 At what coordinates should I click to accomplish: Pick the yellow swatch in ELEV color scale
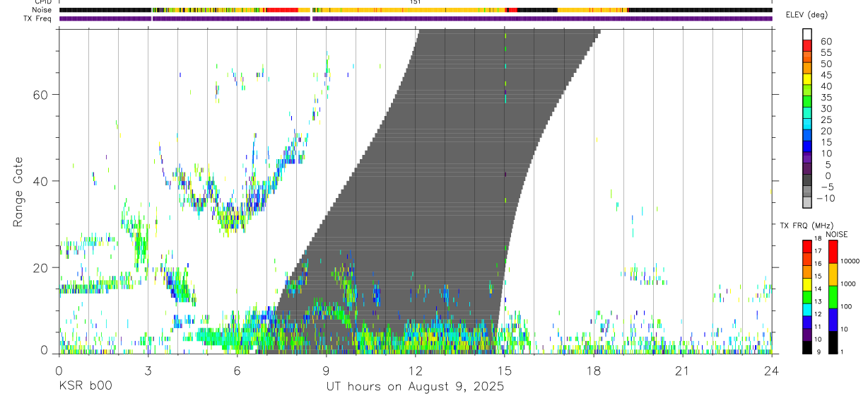click(x=808, y=79)
